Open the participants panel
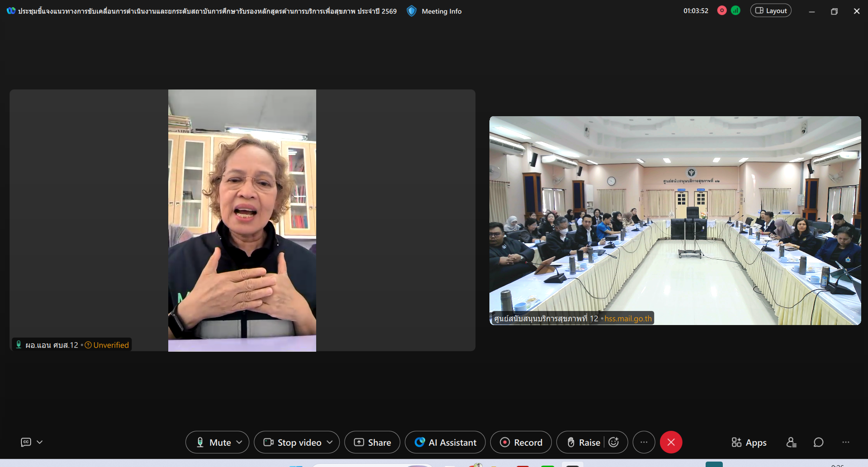Screen dimensions: 868x467 pyautogui.click(x=791, y=442)
